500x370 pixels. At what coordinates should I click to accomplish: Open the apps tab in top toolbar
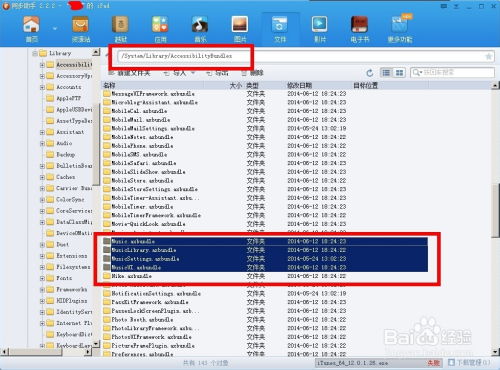point(160,29)
